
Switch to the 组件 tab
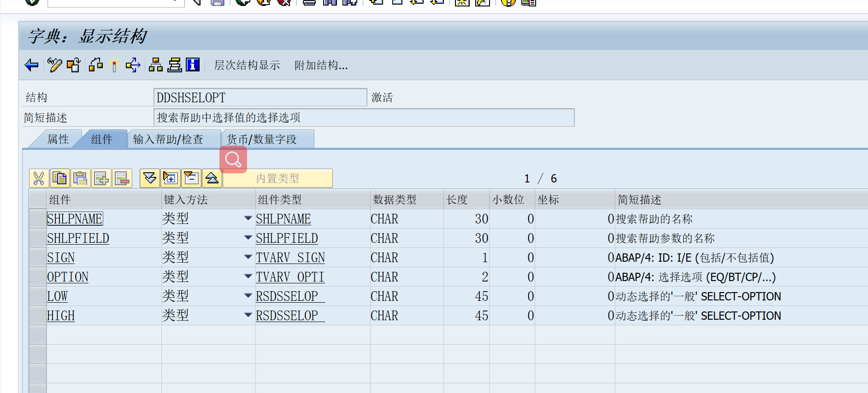[101, 139]
